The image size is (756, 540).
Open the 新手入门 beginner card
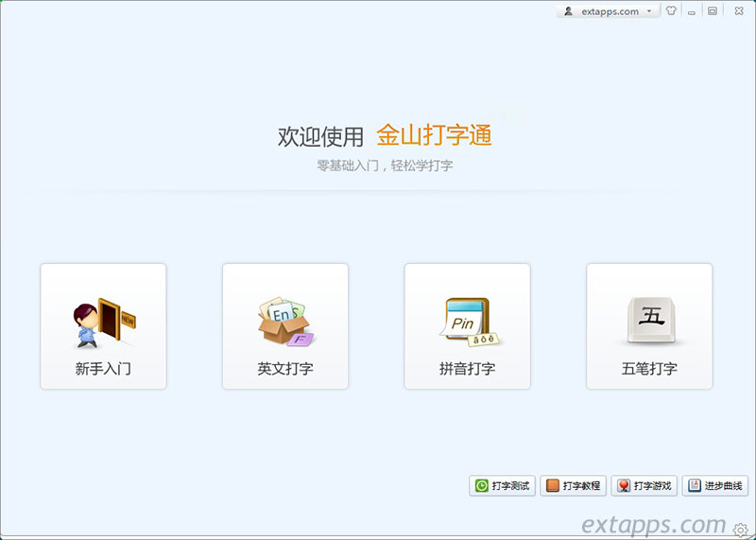pos(103,326)
